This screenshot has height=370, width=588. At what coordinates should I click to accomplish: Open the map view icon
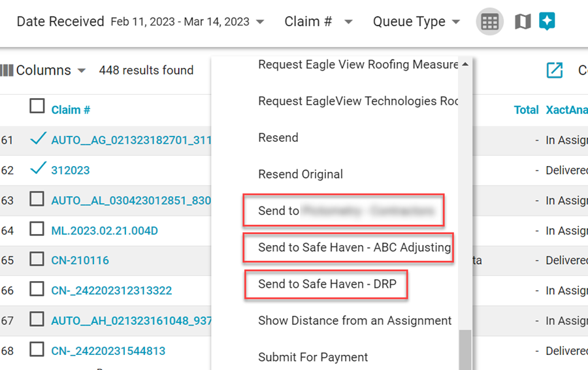click(x=523, y=22)
